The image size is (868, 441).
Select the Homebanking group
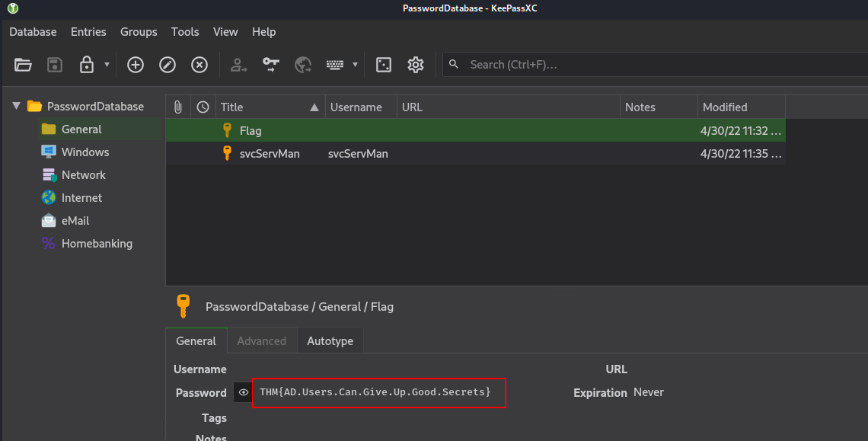tap(97, 244)
